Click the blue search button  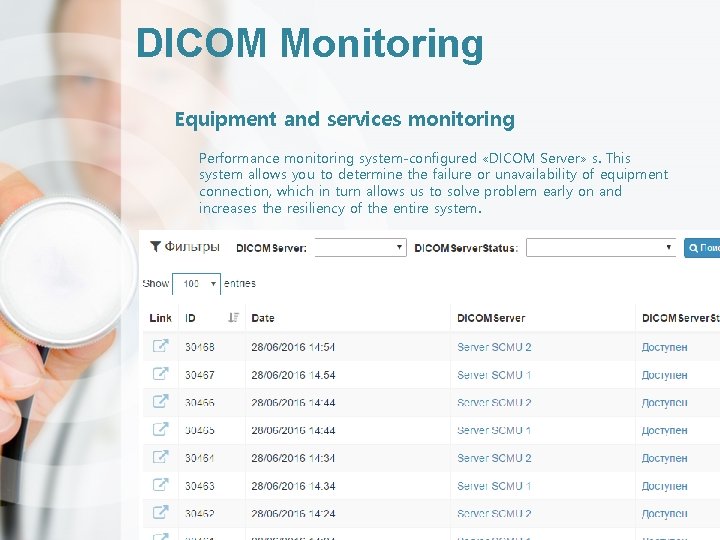[702, 248]
